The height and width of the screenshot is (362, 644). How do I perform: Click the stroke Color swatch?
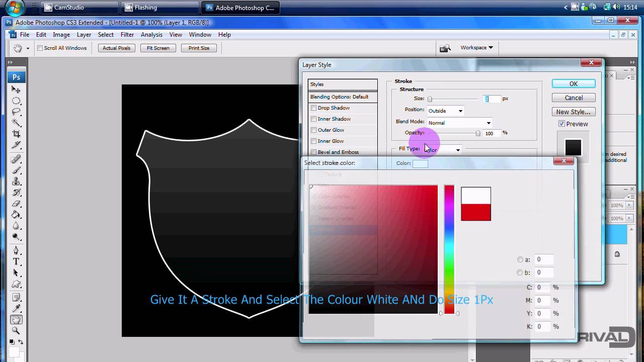[420, 163]
